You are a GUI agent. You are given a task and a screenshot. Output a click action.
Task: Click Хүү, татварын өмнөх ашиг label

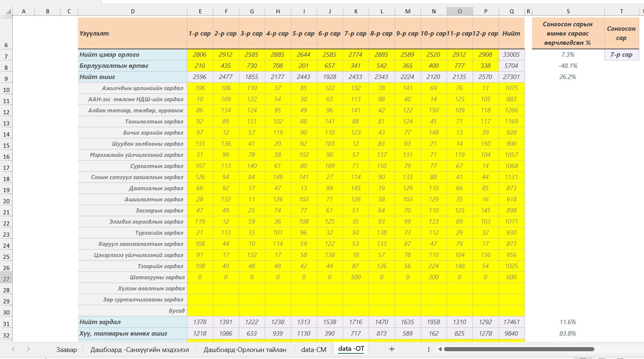tap(123, 333)
